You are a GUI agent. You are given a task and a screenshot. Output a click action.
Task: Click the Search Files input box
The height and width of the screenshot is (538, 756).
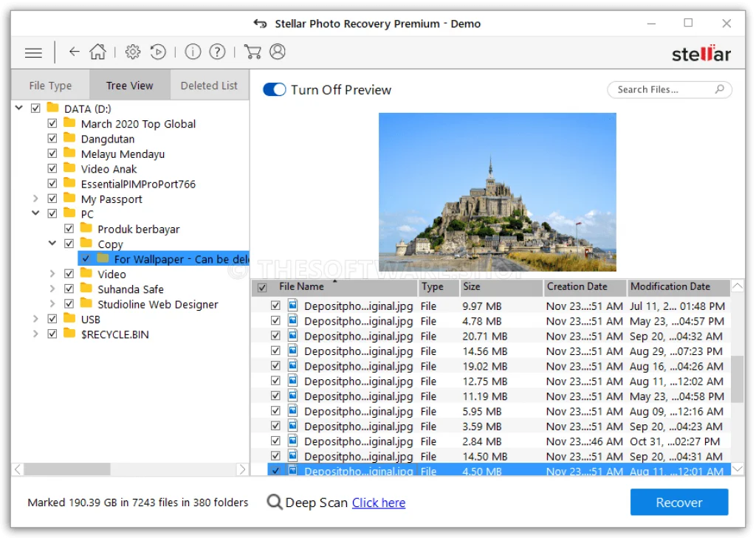(x=669, y=89)
